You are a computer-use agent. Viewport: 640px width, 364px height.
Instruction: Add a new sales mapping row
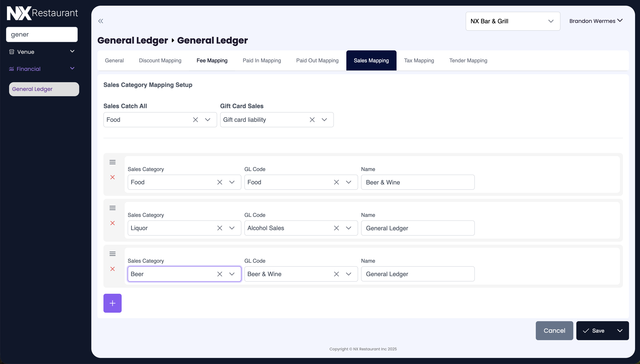coord(113,303)
